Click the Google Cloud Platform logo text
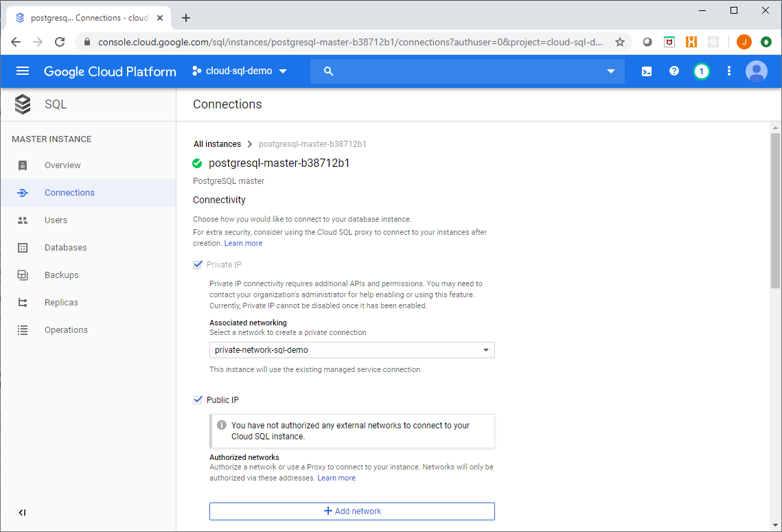The width and height of the screenshot is (782, 532). 110,71
